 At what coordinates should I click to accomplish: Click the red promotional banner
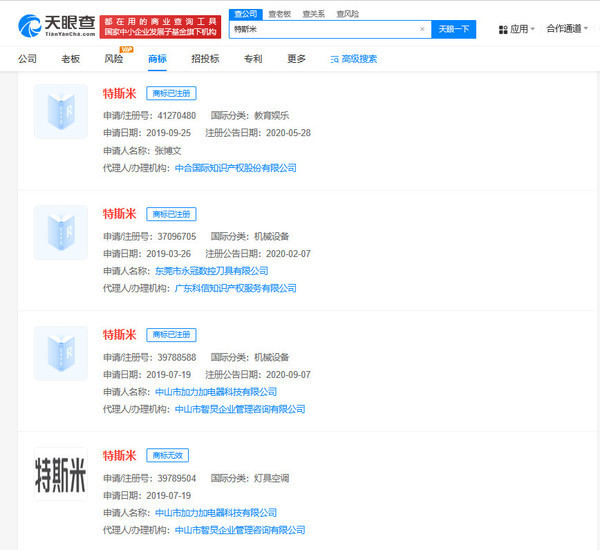pos(160,24)
